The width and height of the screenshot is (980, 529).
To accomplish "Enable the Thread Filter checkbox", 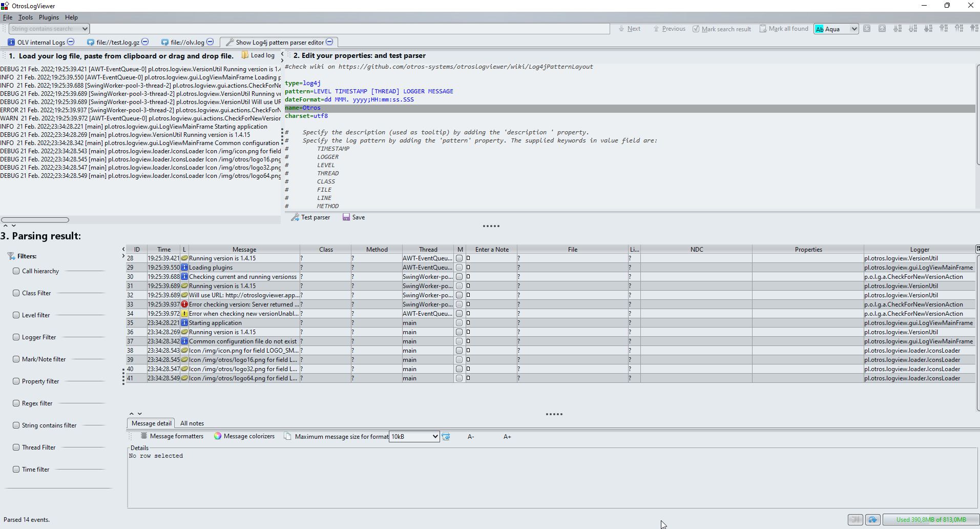I will (x=16, y=447).
